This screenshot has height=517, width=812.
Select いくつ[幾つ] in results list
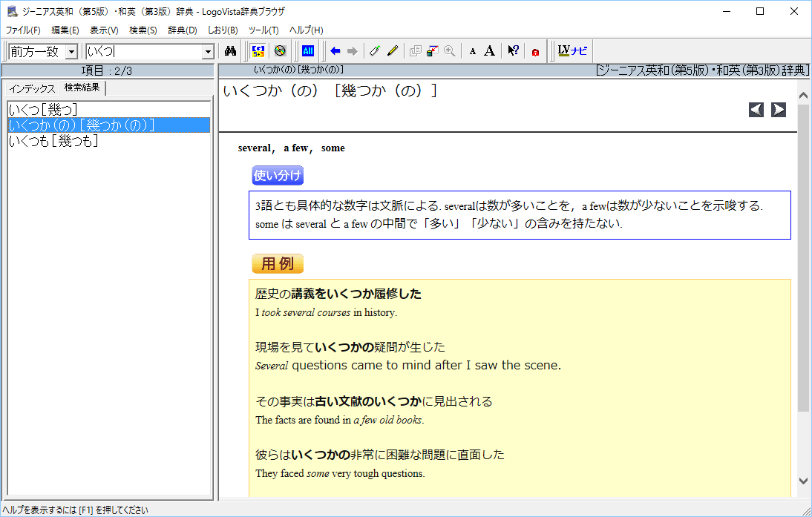tap(43, 110)
